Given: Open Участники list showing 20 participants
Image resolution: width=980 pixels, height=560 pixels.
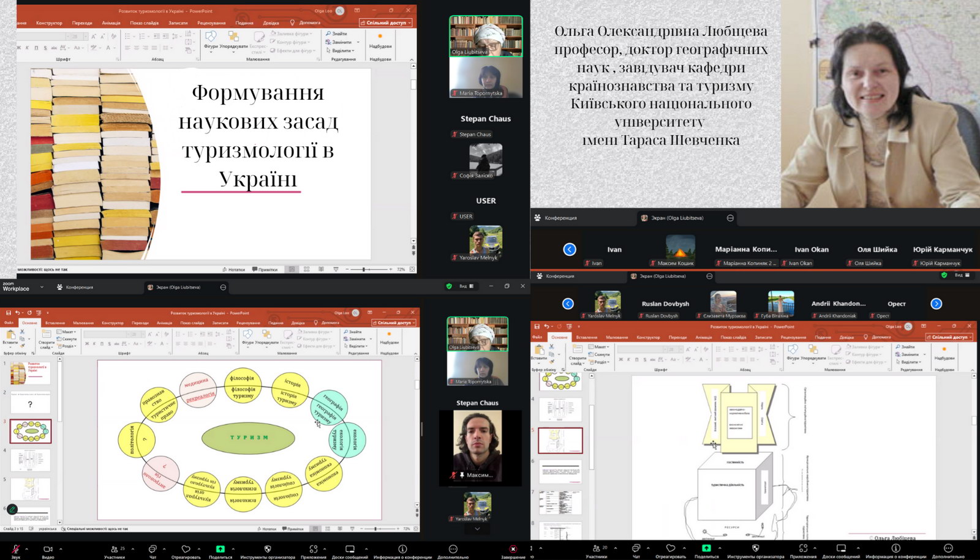Looking at the screenshot, I should point(596,549).
